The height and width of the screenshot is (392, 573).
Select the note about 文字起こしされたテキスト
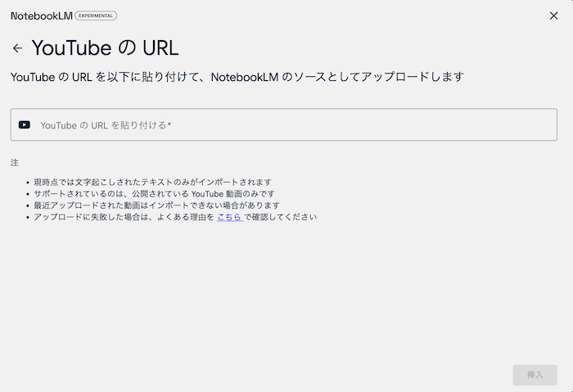coord(152,182)
